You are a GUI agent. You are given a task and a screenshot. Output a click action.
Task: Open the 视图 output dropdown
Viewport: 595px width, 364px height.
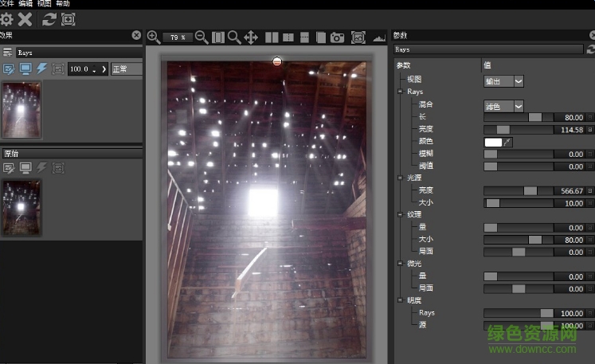pyautogui.click(x=504, y=80)
